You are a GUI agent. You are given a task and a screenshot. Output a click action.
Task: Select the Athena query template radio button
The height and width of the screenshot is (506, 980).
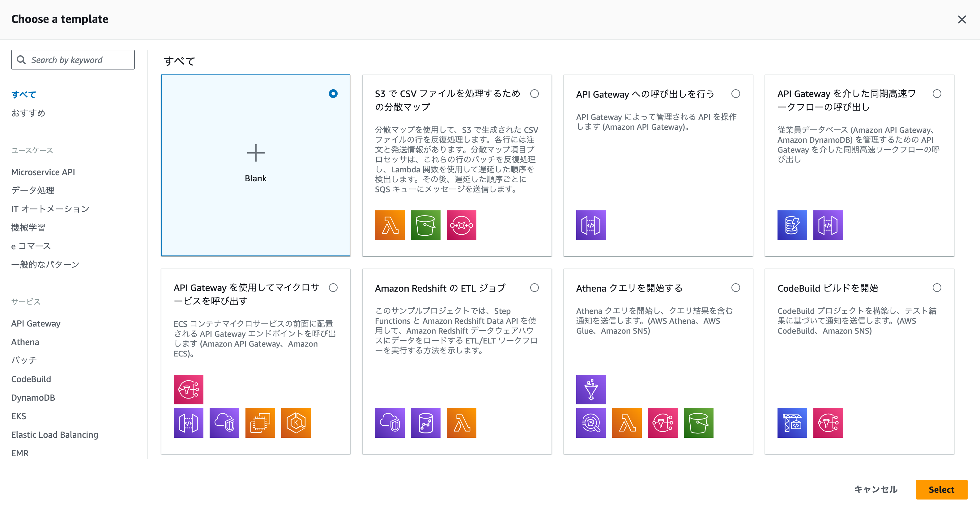click(735, 288)
